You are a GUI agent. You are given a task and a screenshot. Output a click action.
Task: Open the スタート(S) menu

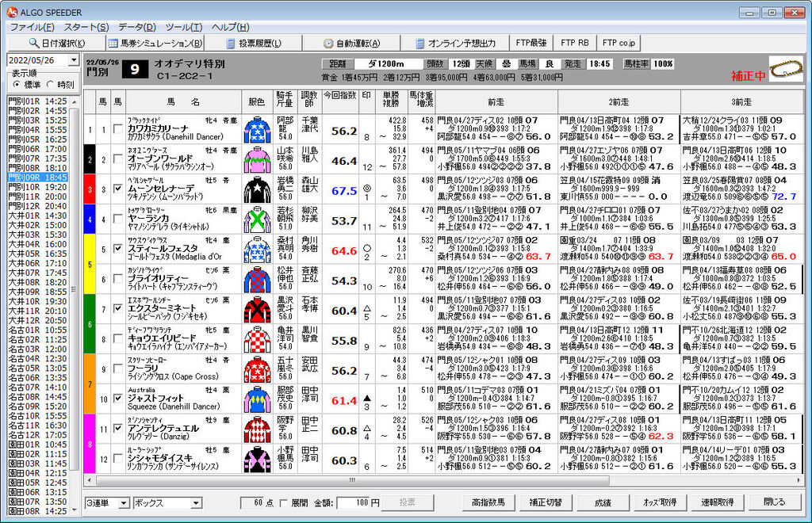[x=86, y=28]
